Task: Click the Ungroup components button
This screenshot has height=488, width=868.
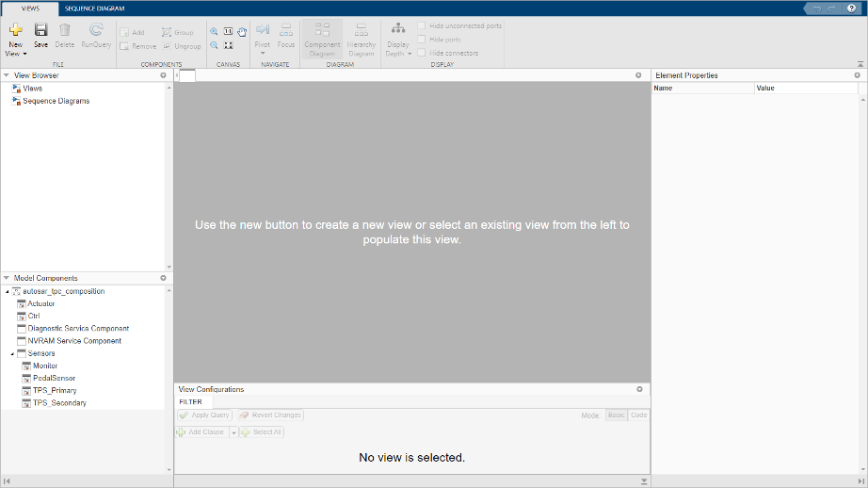Action: coord(182,46)
